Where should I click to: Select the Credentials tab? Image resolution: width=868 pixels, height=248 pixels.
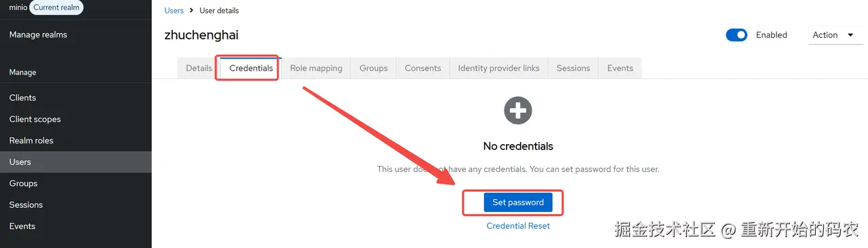click(251, 68)
